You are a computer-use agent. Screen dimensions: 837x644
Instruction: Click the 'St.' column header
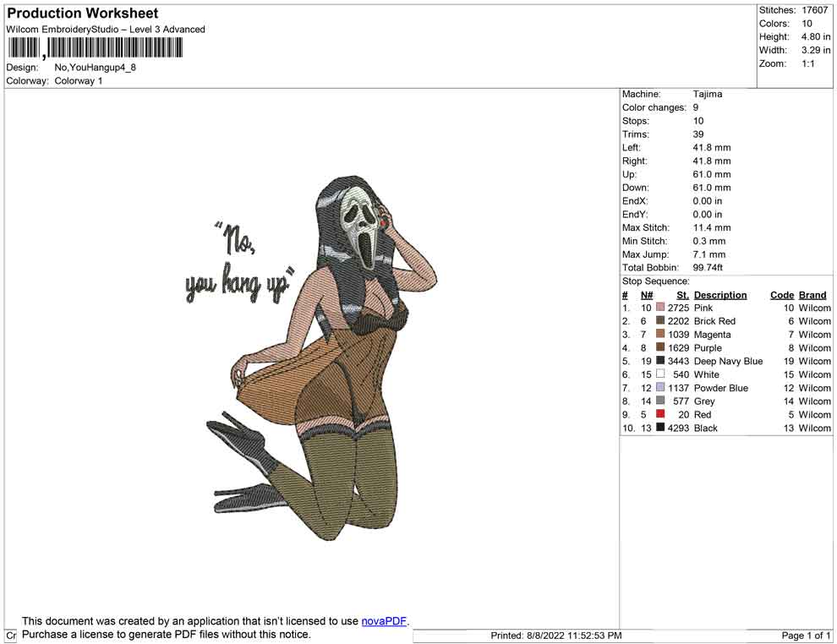tap(683, 294)
